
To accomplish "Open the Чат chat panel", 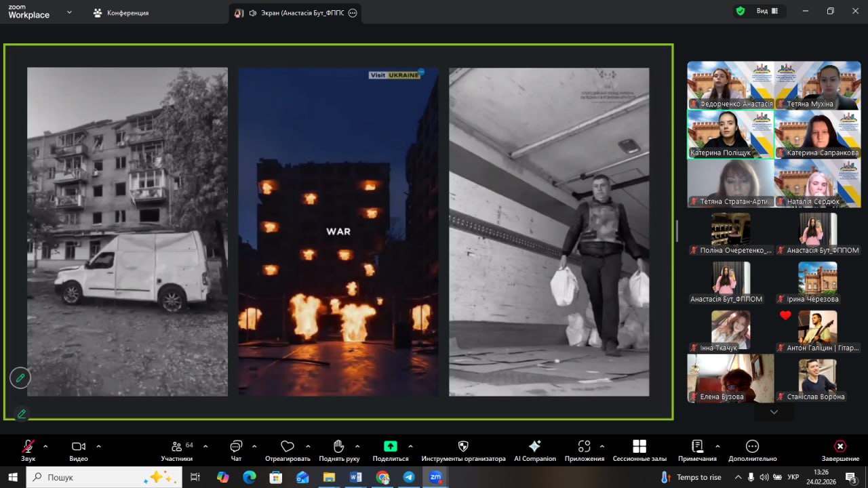I will 236,451.
